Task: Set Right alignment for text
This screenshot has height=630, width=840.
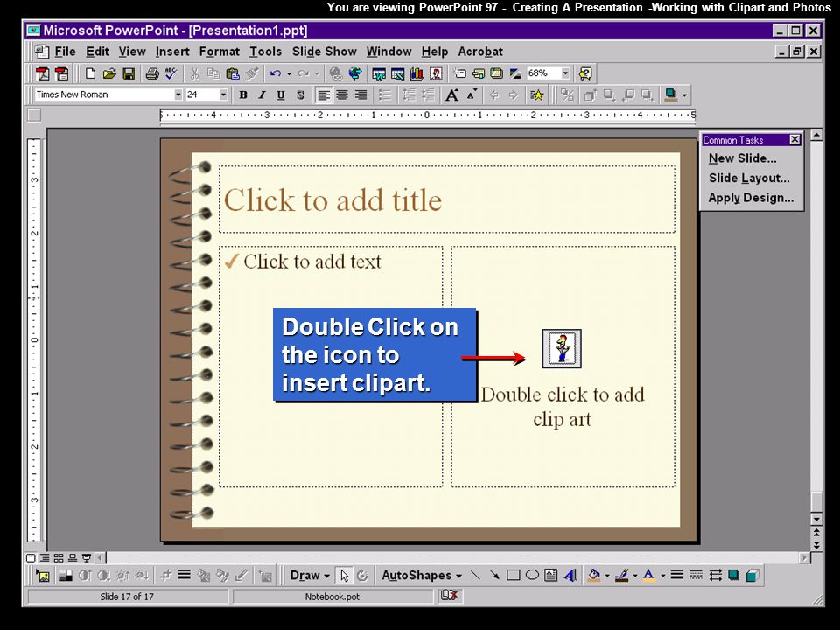Action: (x=361, y=95)
